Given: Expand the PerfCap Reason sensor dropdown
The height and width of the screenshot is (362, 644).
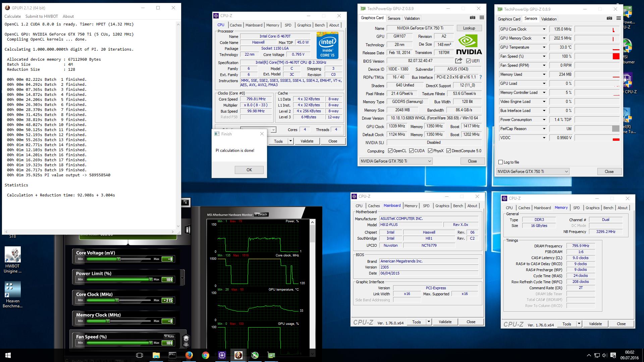Looking at the screenshot, I should 544,129.
